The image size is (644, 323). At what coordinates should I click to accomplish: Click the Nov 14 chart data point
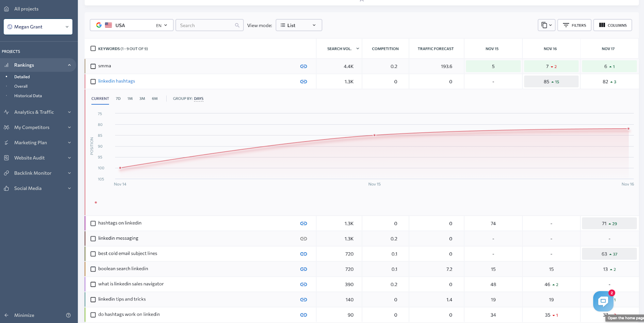click(x=120, y=168)
